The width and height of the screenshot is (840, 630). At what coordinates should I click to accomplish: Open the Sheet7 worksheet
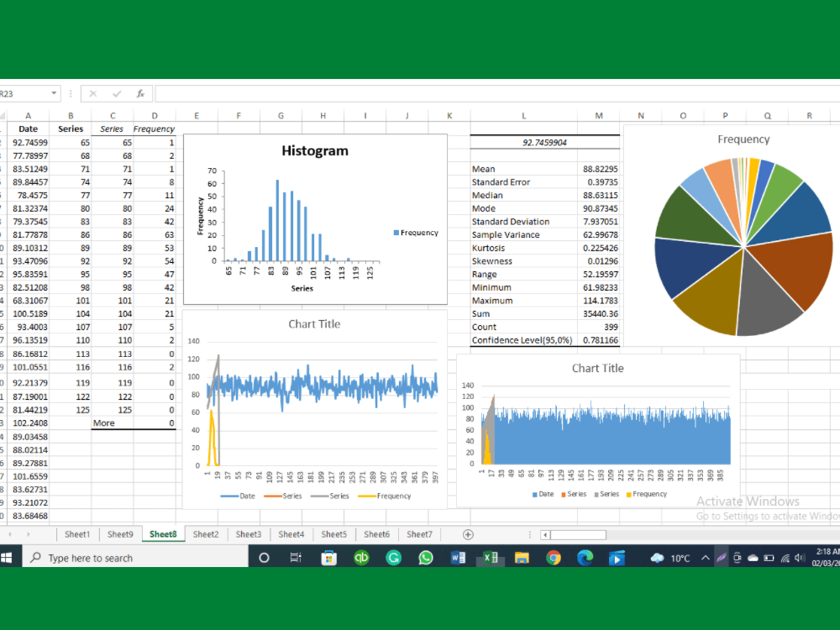click(x=419, y=533)
